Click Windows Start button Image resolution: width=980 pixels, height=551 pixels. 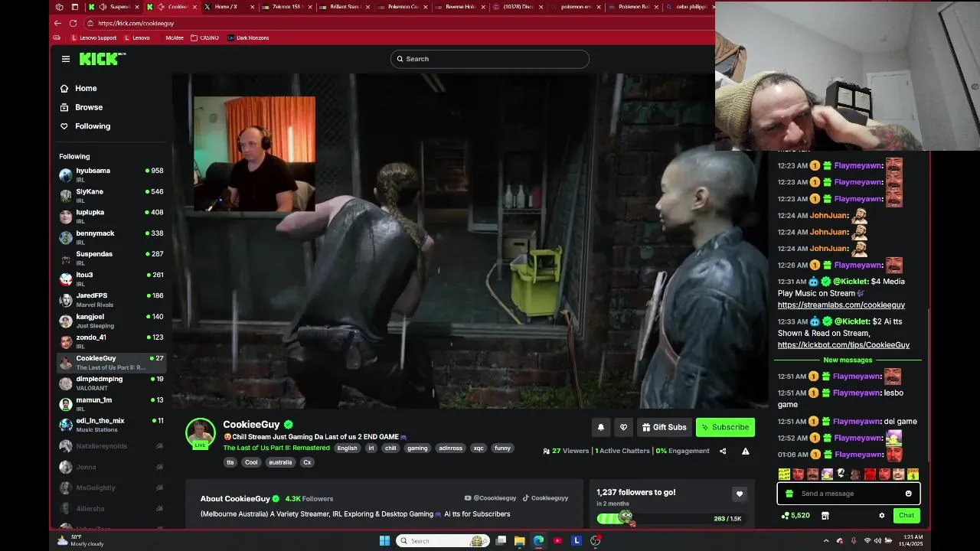click(x=384, y=540)
